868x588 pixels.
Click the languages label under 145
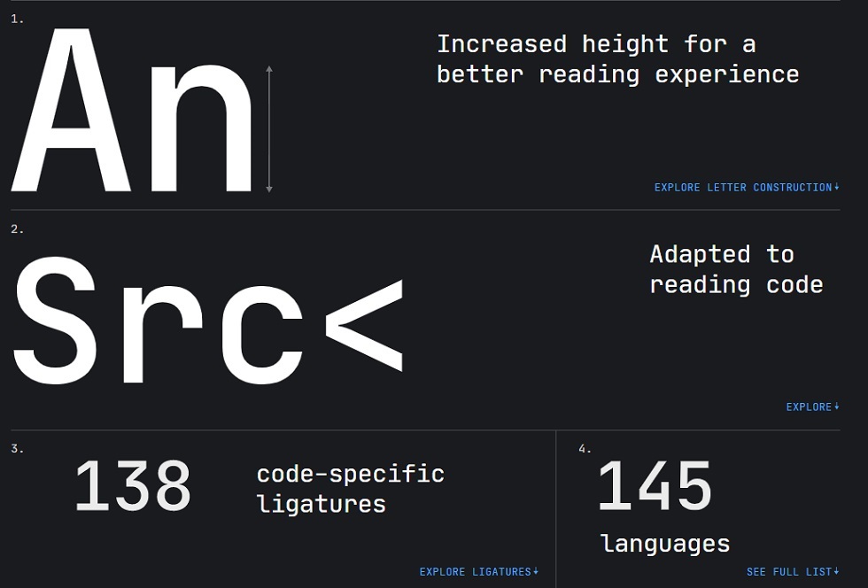pyautogui.click(x=665, y=544)
